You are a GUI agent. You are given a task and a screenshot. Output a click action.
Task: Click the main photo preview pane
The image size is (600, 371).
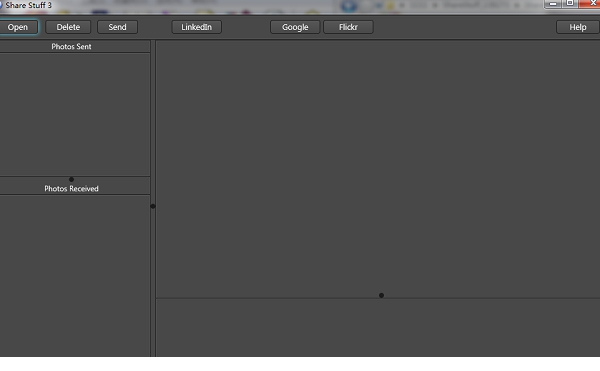tap(378, 168)
